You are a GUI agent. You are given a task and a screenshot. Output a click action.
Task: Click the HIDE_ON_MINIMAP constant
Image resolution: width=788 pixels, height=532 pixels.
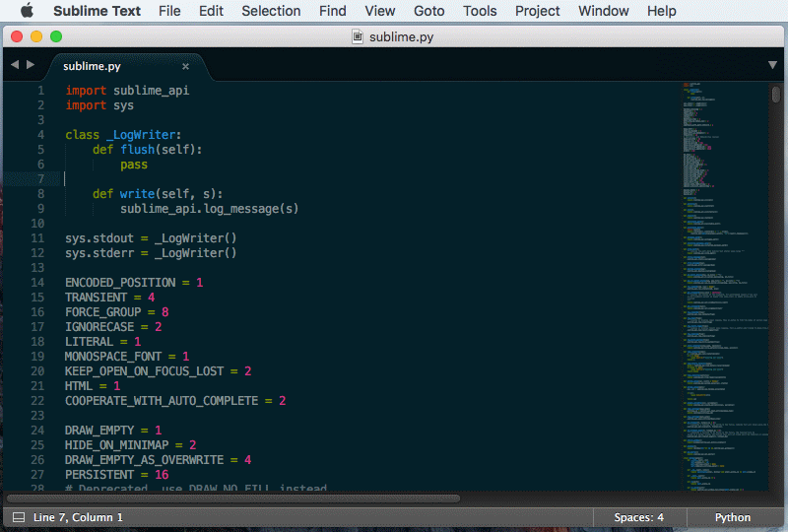116,445
